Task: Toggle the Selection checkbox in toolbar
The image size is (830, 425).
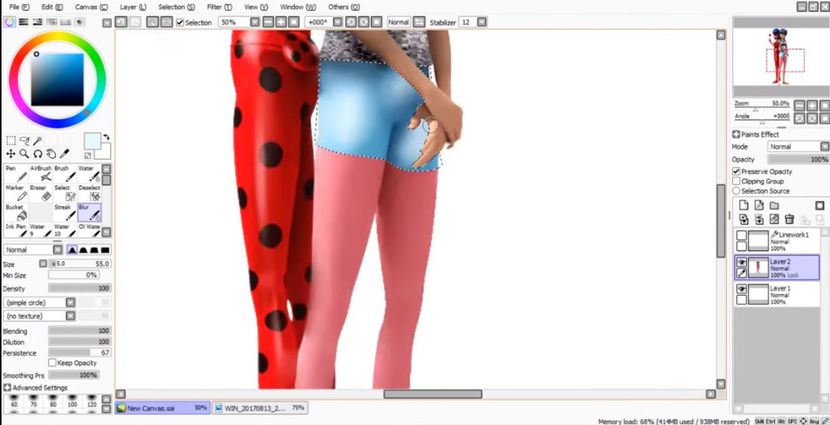Action: [180, 22]
